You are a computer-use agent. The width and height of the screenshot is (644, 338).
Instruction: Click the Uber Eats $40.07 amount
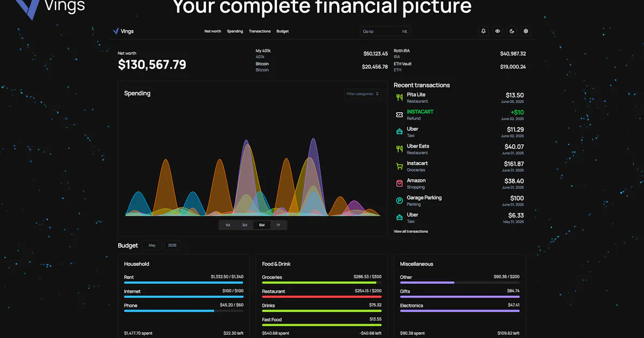514,146
